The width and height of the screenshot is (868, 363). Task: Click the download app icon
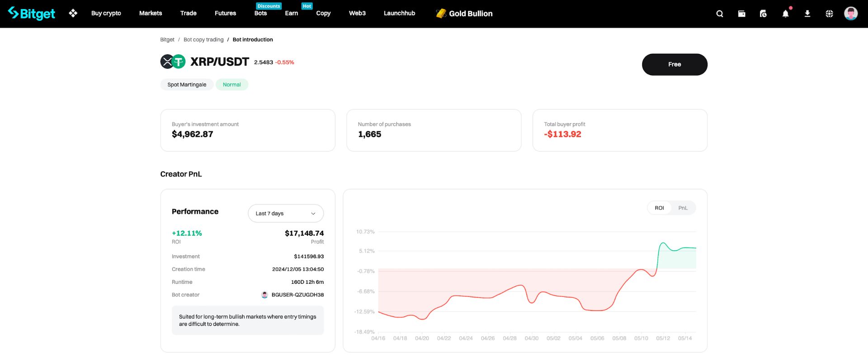[x=807, y=14]
